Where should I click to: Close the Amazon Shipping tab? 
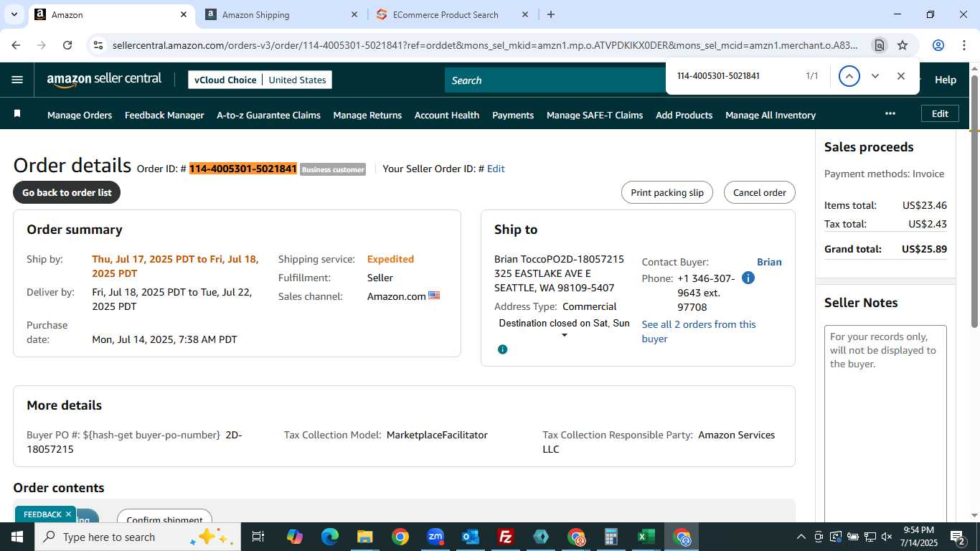[354, 14]
